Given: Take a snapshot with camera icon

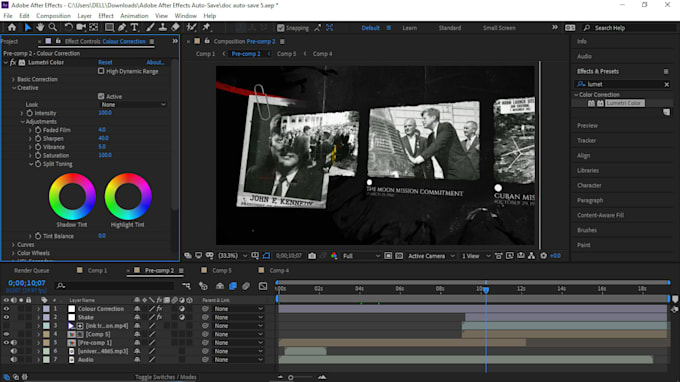Looking at the screenshot, I should coord(312,256).
